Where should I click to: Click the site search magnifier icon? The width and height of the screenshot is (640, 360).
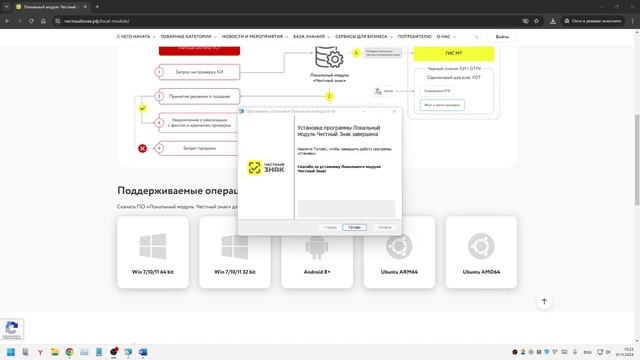476,37
